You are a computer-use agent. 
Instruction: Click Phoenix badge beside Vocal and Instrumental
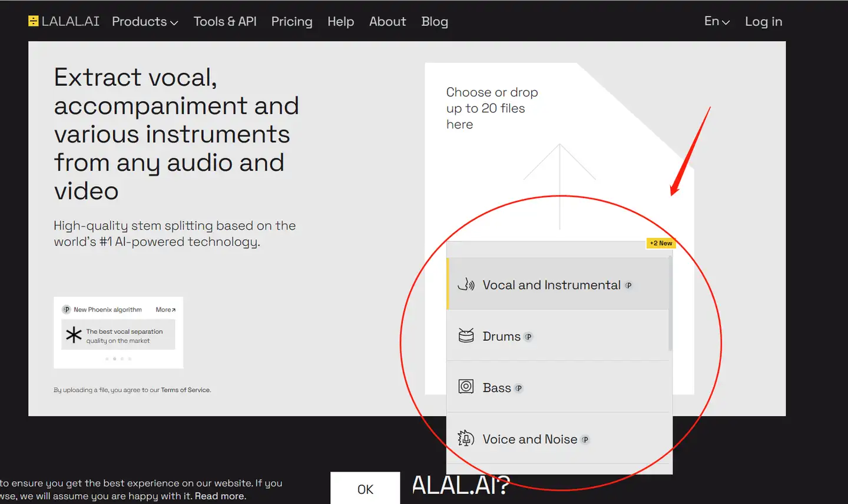628,285
